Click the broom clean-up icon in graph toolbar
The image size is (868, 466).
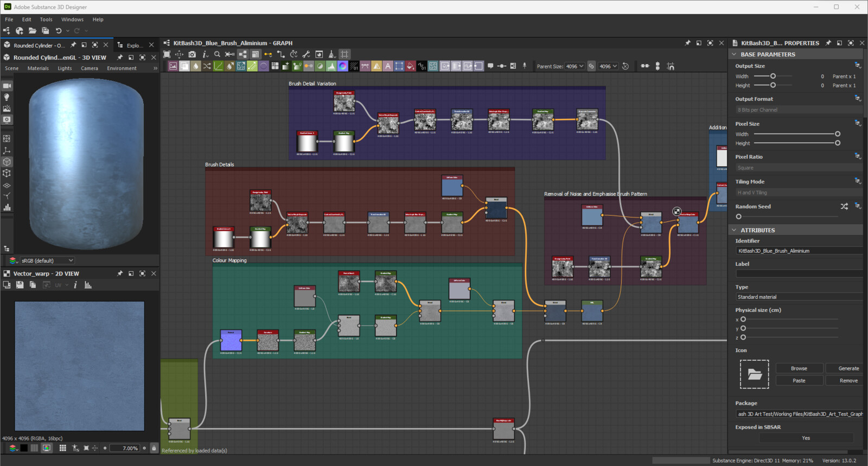[331, 54]
